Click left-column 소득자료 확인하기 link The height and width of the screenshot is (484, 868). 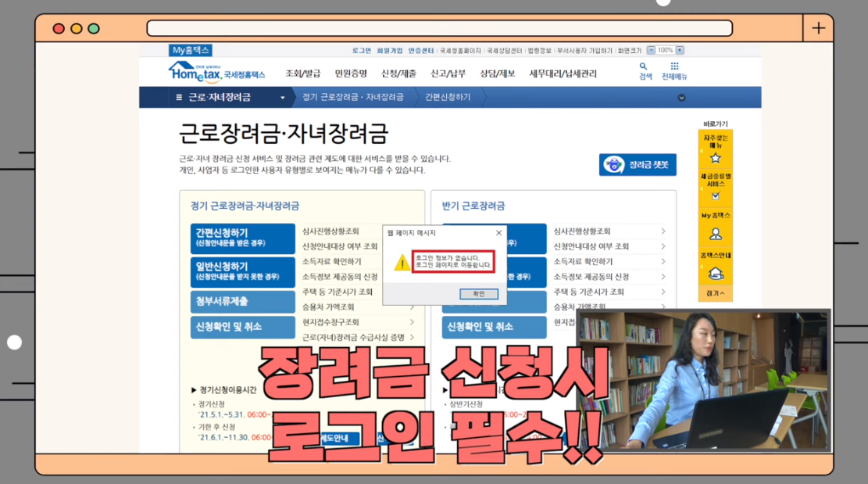click(331, 261)
